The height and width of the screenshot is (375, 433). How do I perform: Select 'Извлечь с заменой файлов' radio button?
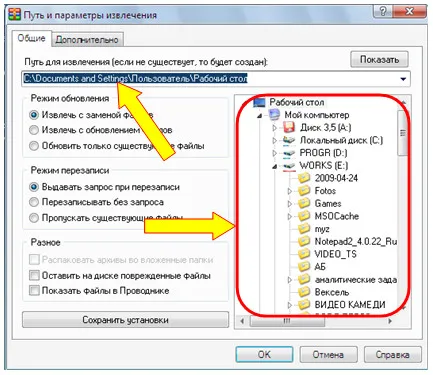point(34,115)
